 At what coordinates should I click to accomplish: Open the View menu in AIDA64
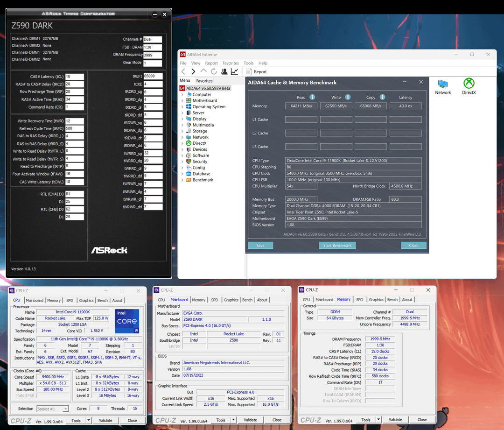click(x=196, y=63)
